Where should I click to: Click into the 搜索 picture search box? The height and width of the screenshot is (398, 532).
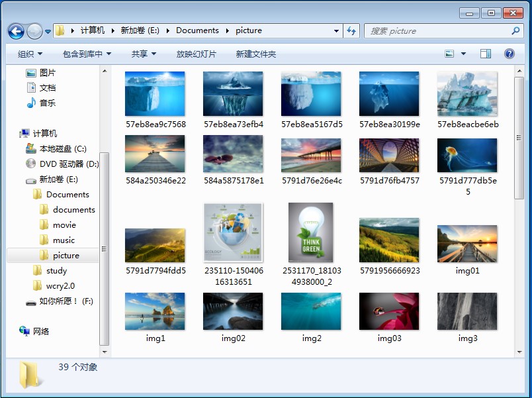437,30
